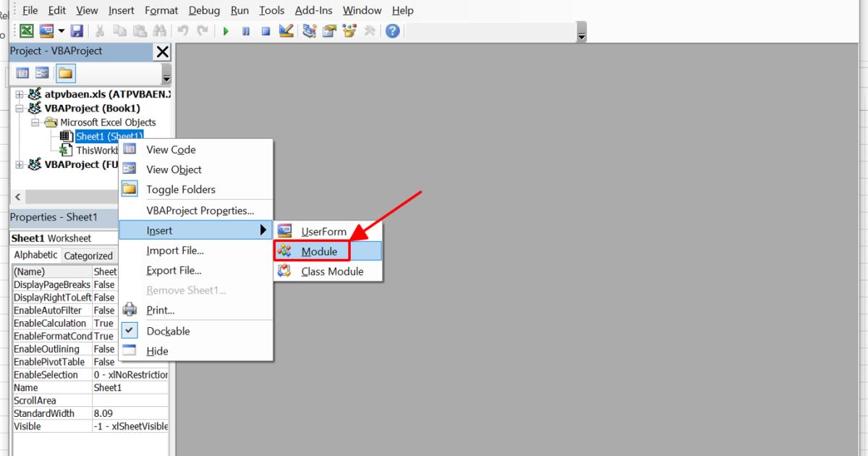Run macro with the green play icon
The width and height of the screenshot is (868, 456).
226,31
